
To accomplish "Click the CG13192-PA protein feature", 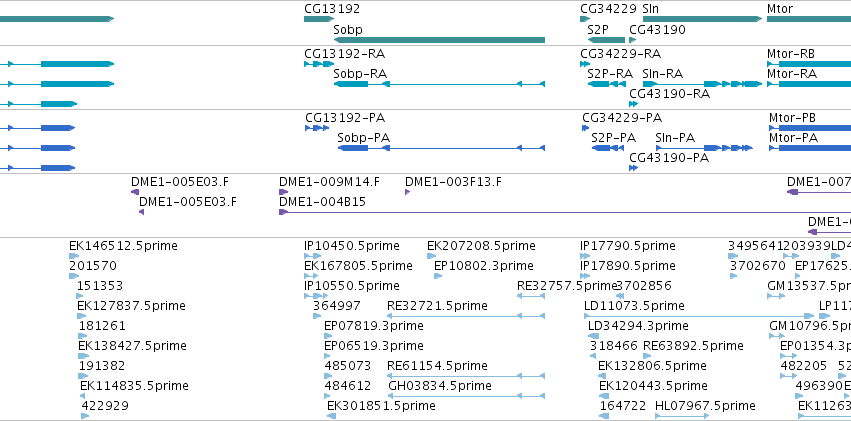I will coord(317,128).
